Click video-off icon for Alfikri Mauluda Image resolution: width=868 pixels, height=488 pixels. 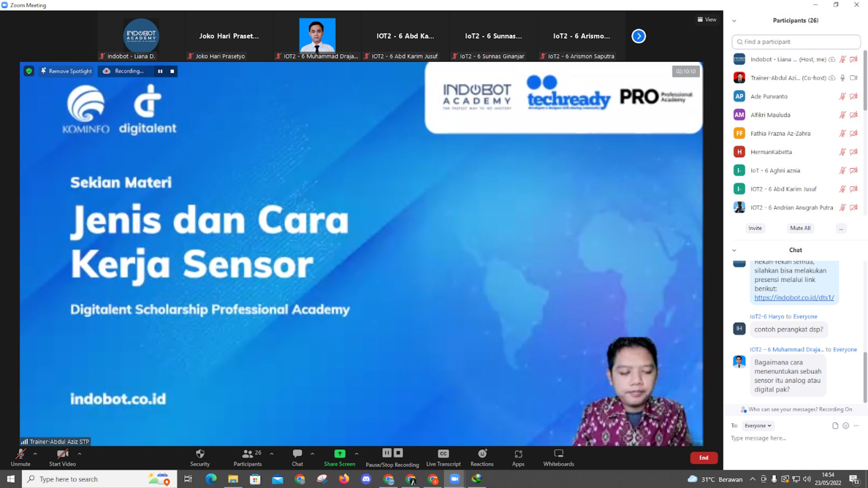[854, 115]
